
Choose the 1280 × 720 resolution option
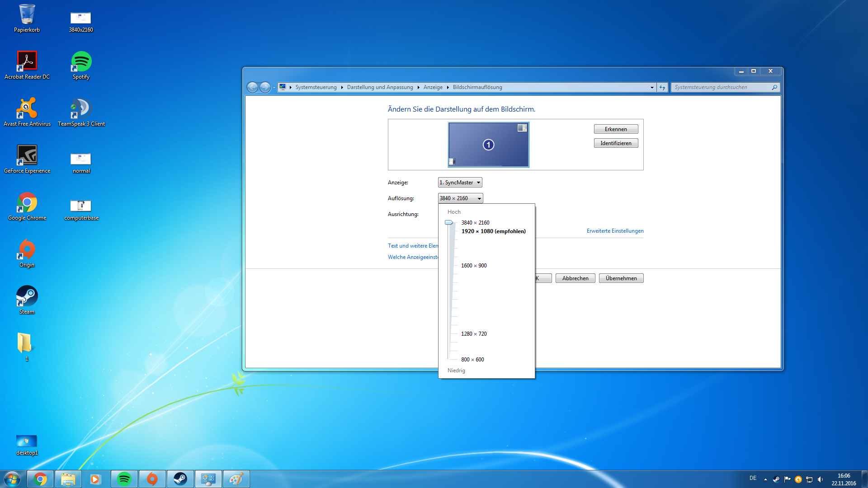[x=474, y=334]
